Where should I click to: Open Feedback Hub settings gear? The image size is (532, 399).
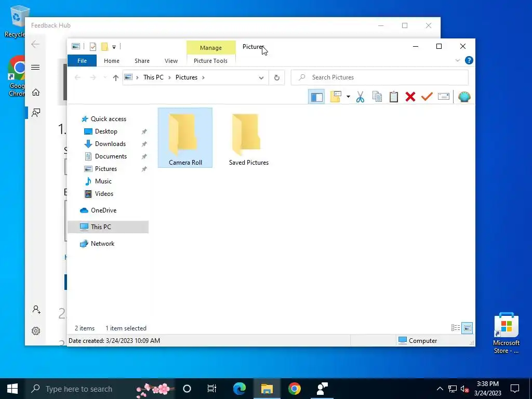click(36, 331)
